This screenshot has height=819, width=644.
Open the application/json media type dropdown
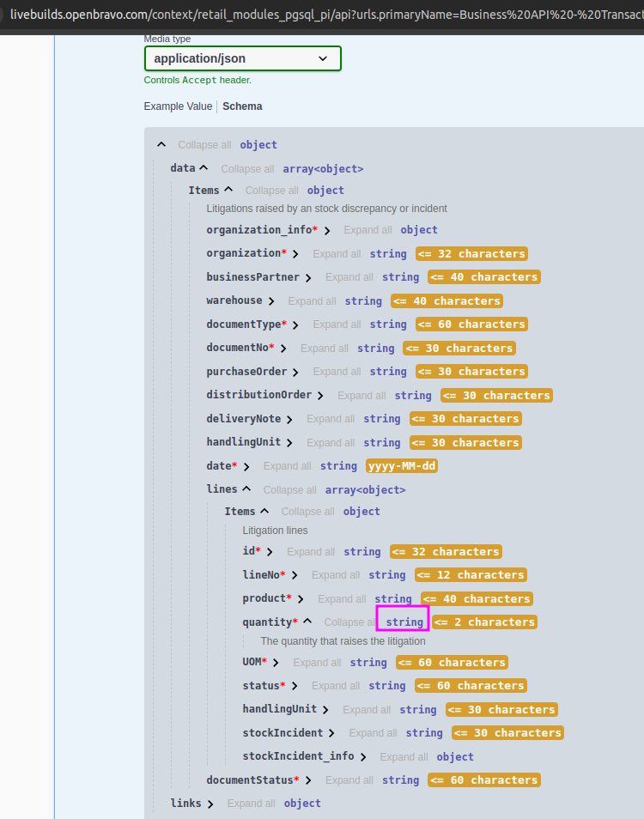[242, 58]
